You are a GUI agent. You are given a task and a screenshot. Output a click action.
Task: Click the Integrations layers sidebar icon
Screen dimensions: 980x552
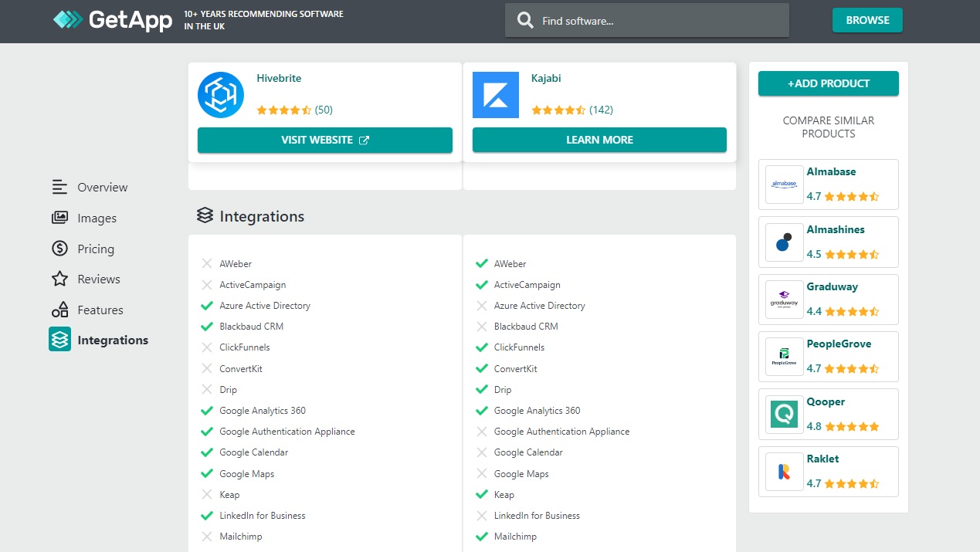pyautogui.click(x=59, y=340)
